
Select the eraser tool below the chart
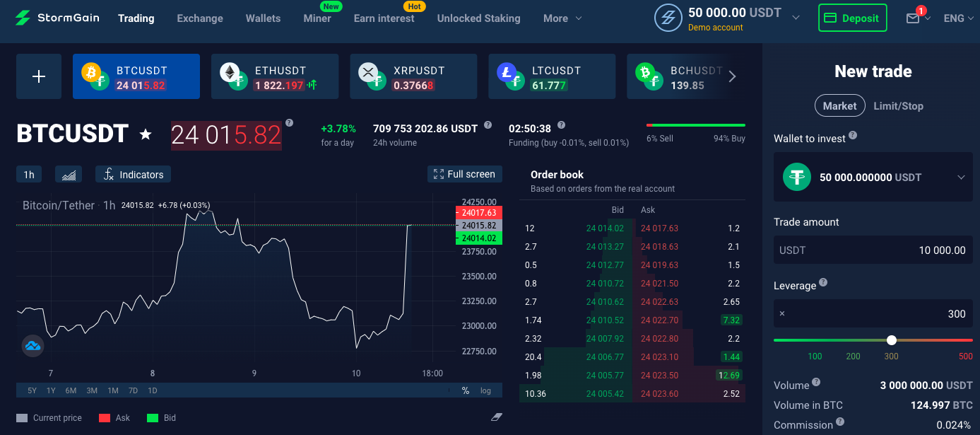click(x=497, y=418)
